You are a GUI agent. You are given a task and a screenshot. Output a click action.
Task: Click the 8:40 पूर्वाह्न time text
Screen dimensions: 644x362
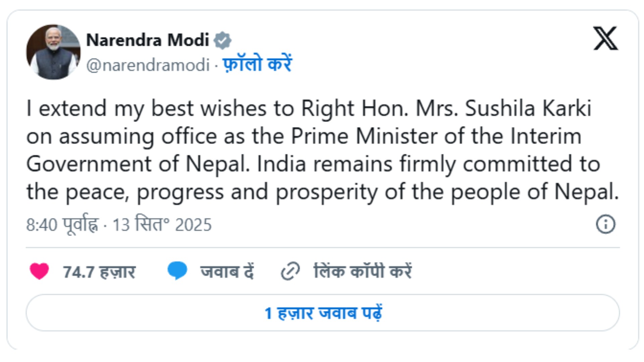62,225
